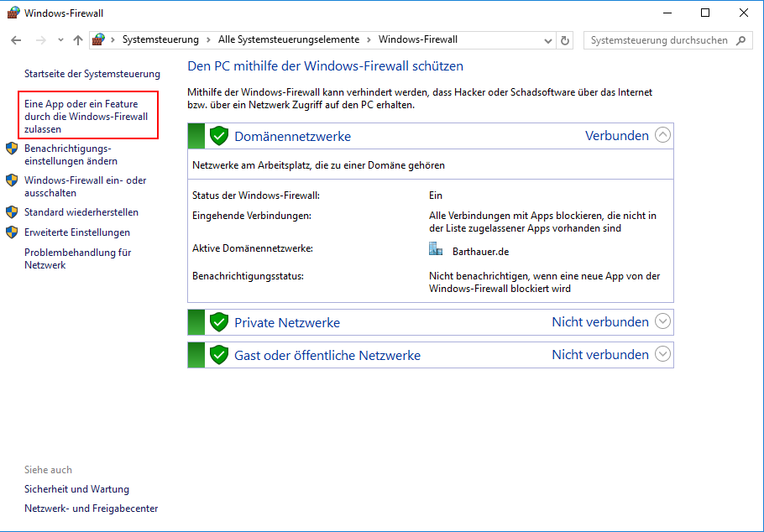The height and width of the screenshot is (532, 764).
Task: Click Status der Windows-Firewall label
Action: [x=256, y=196]
